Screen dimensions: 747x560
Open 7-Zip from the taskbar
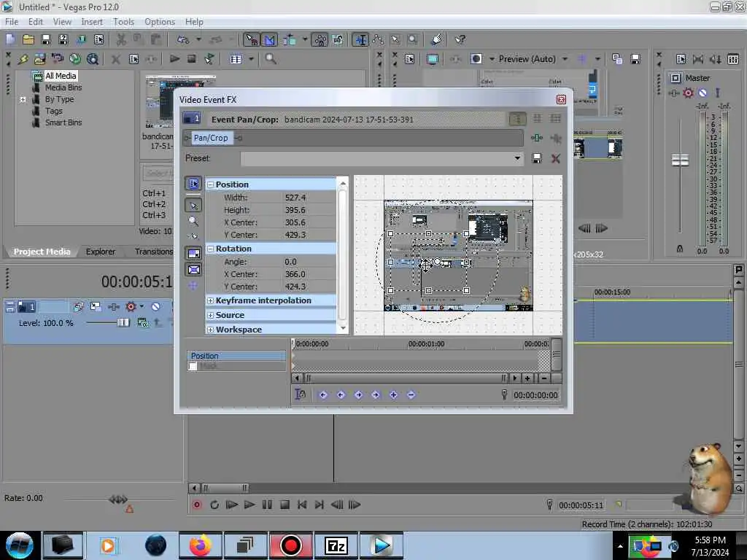point(336,545)
